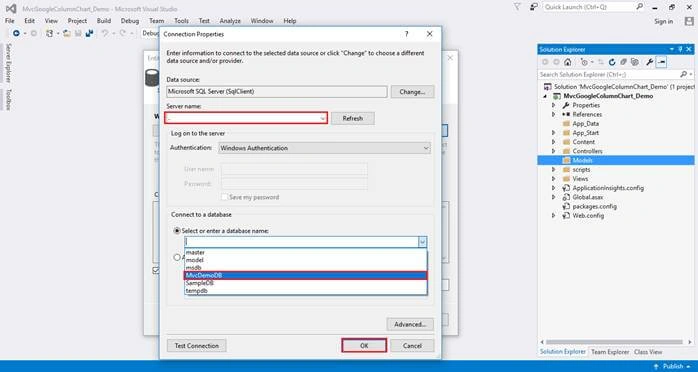This screenshot has width=698, height=372.
Task: Click the Save All toolbar icon
Action: tap(89, 33)
